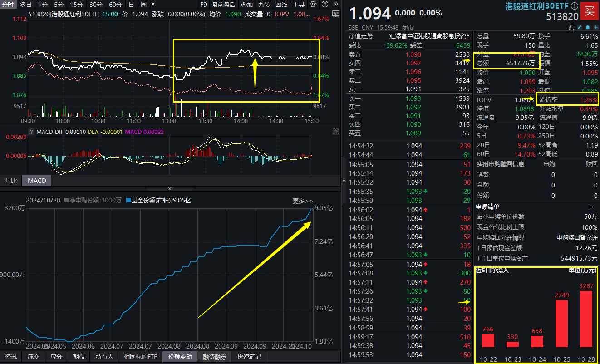This screenshot has height=364, width=600.
Task: Open the MACD indicator help icon
Action: tap(31, 132)
